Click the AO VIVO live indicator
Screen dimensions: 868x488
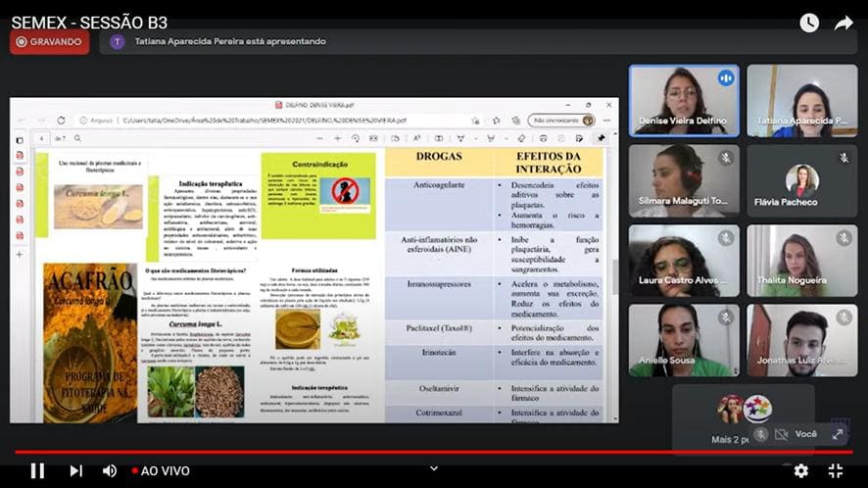(x=161, y=470)
